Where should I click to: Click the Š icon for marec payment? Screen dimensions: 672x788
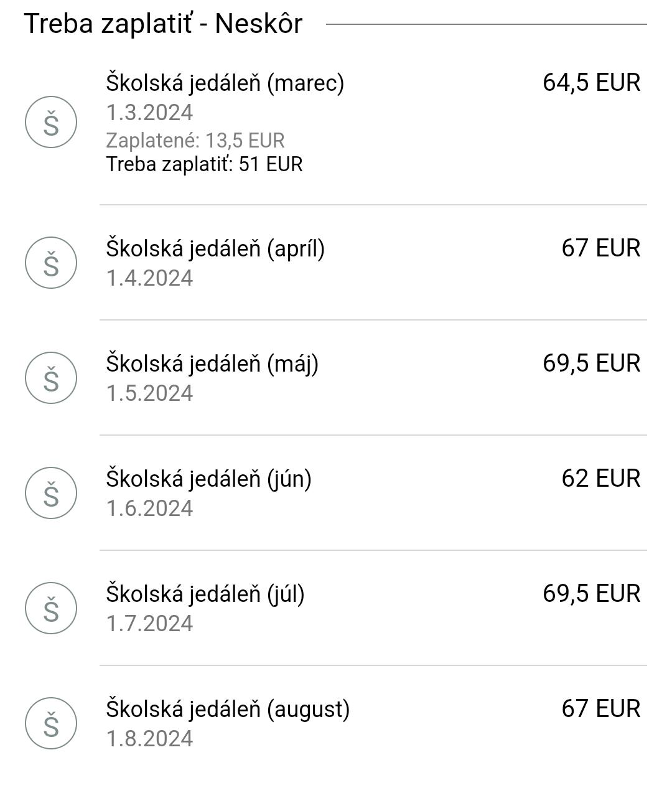(51, 122)
